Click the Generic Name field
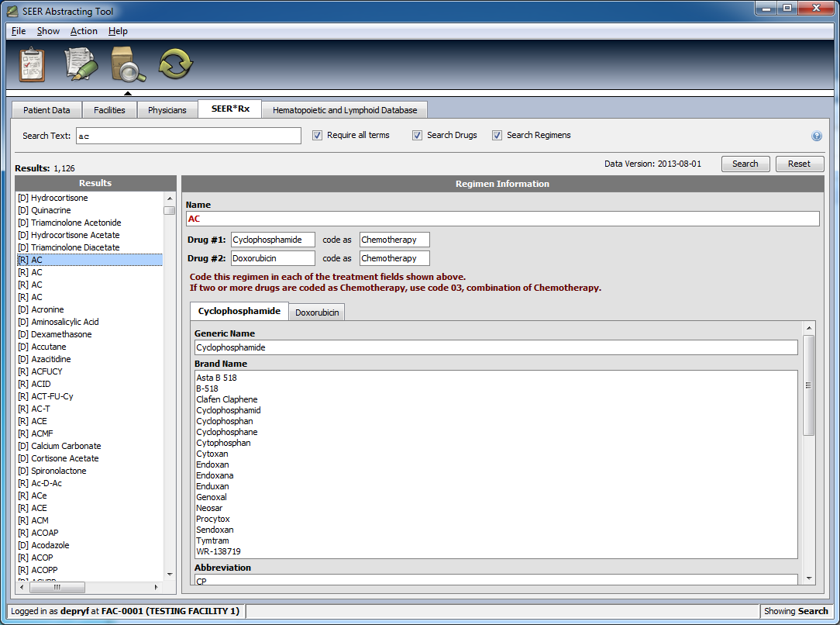Screen dimensions: 840x625 496,347
